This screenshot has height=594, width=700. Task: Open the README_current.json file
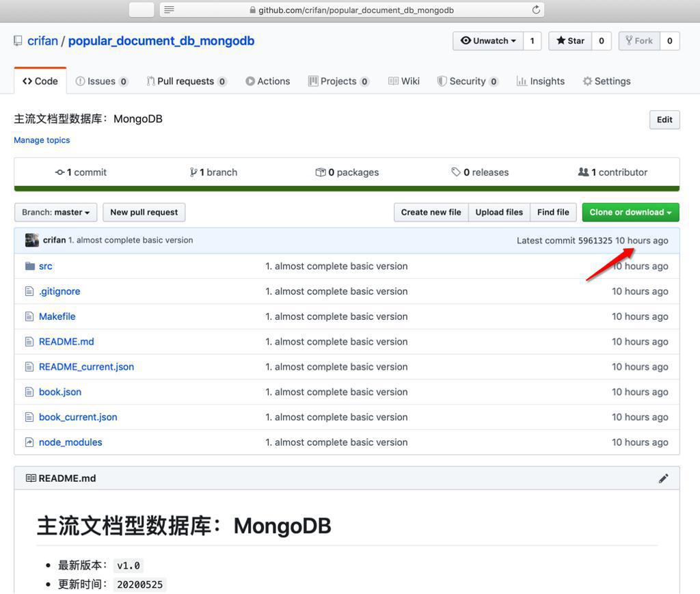[x=86, y=366]
